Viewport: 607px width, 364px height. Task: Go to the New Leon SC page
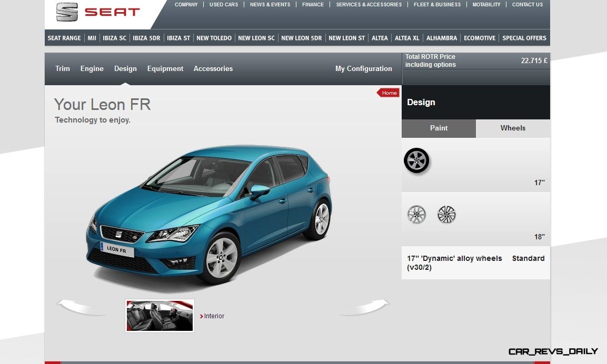pyautogui.click(x=256, y=38)
